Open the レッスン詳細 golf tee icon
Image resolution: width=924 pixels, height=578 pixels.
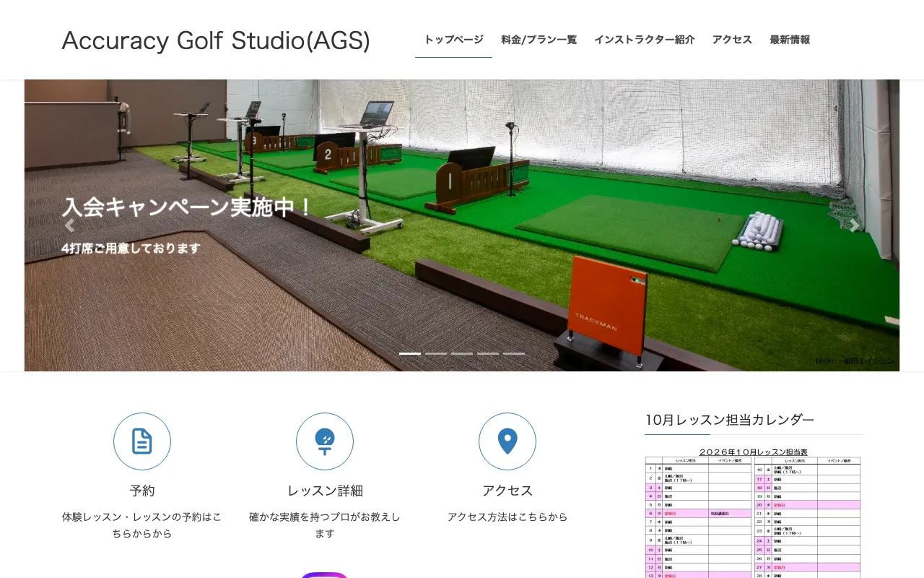(x=325, y=441)
